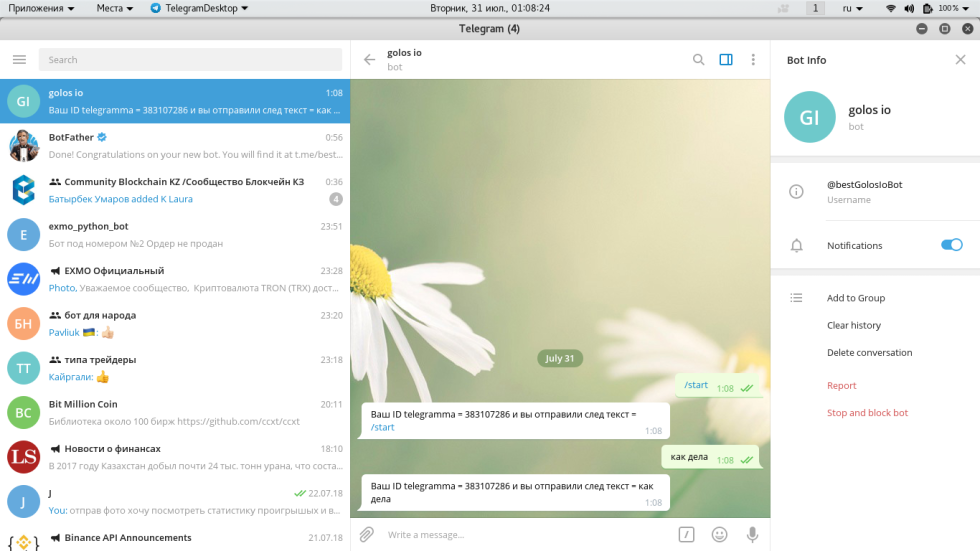980x551 pixels.
Task: Click the July 31 date badge
Action: [x=559, y=359]
